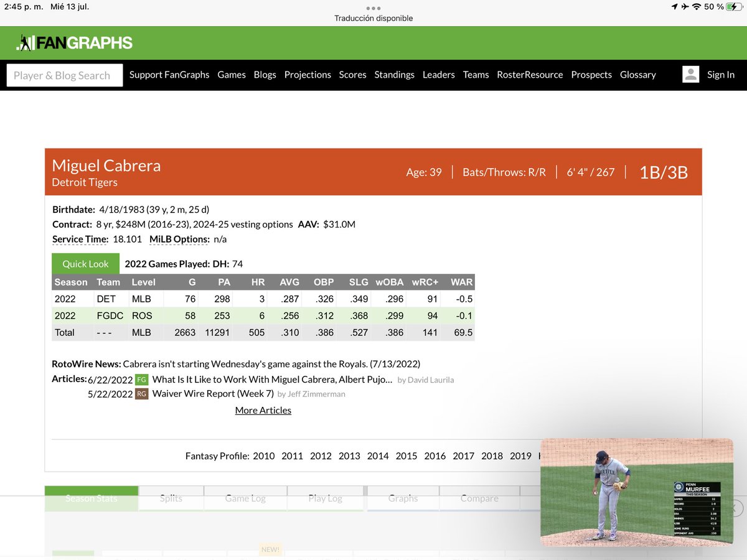Open 2019 fantasy profile
Screen dimensions: 747x560
520,456
